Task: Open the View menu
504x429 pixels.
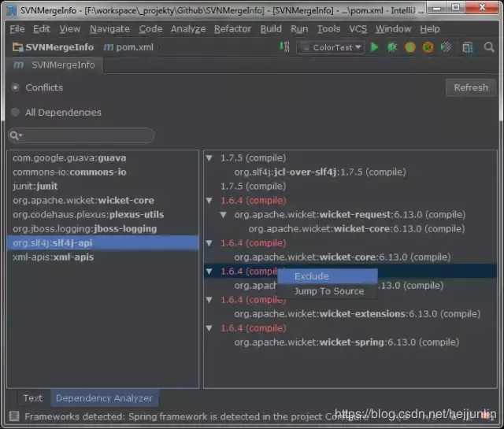Action: 70,29
